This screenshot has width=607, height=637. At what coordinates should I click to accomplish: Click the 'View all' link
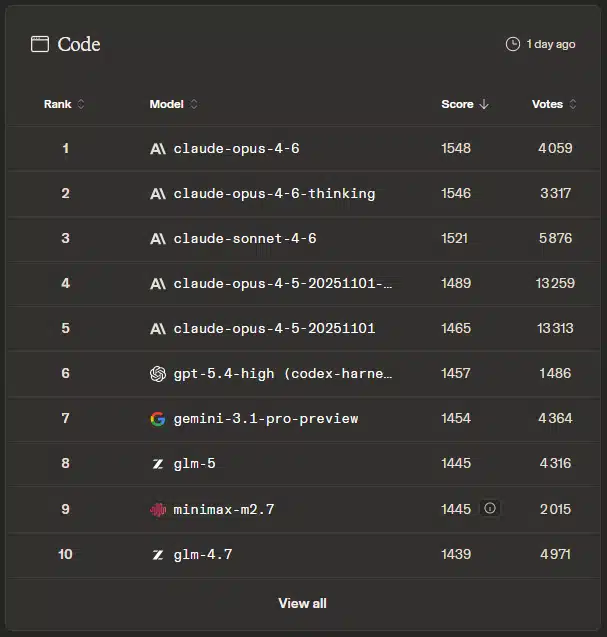point(302,603)
